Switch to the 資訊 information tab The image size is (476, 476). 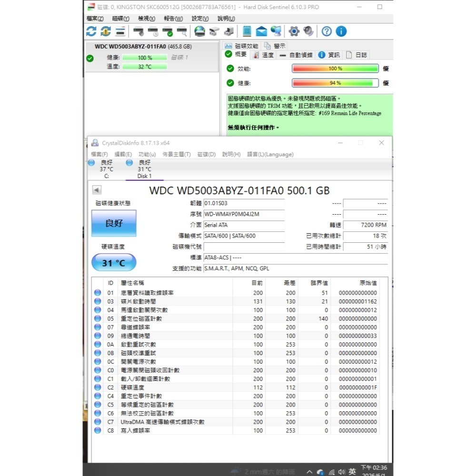[x=329, y=55]
